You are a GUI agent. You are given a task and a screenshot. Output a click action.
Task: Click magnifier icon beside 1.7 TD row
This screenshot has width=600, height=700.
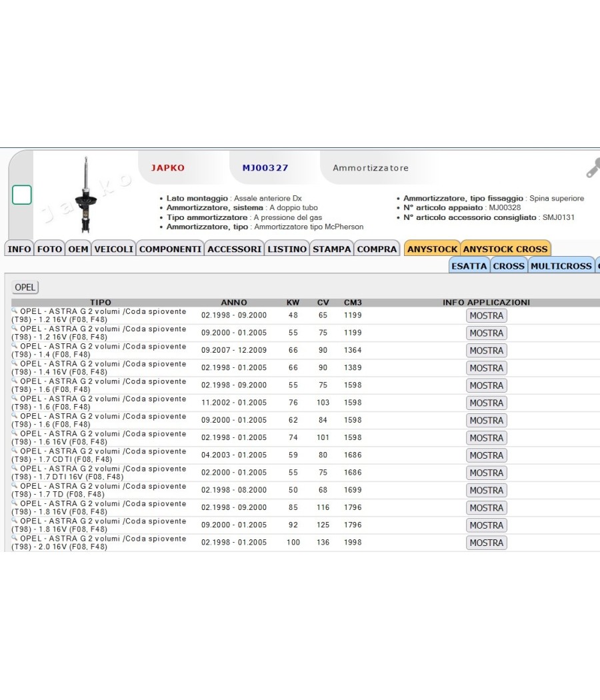click(x=14, y=485)
